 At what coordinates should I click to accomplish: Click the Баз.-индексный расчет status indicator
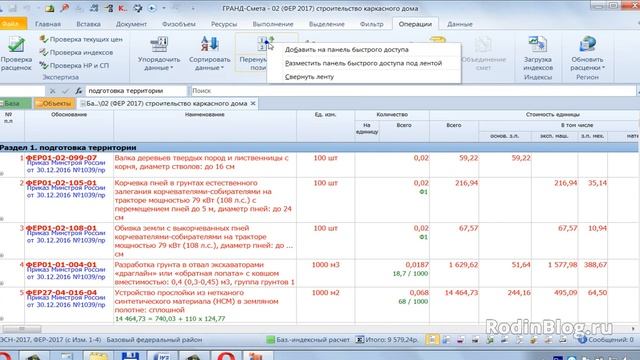click(x=309, y=340)
